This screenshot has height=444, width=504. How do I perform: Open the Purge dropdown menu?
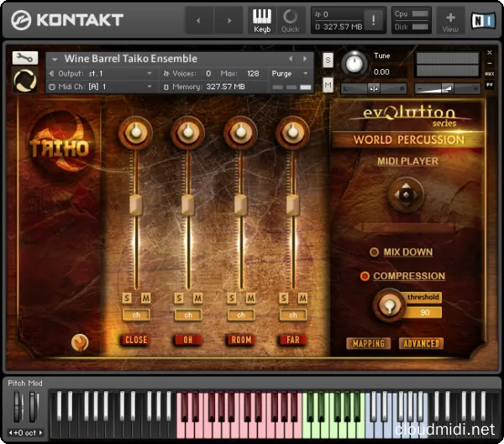click(290, 74)
